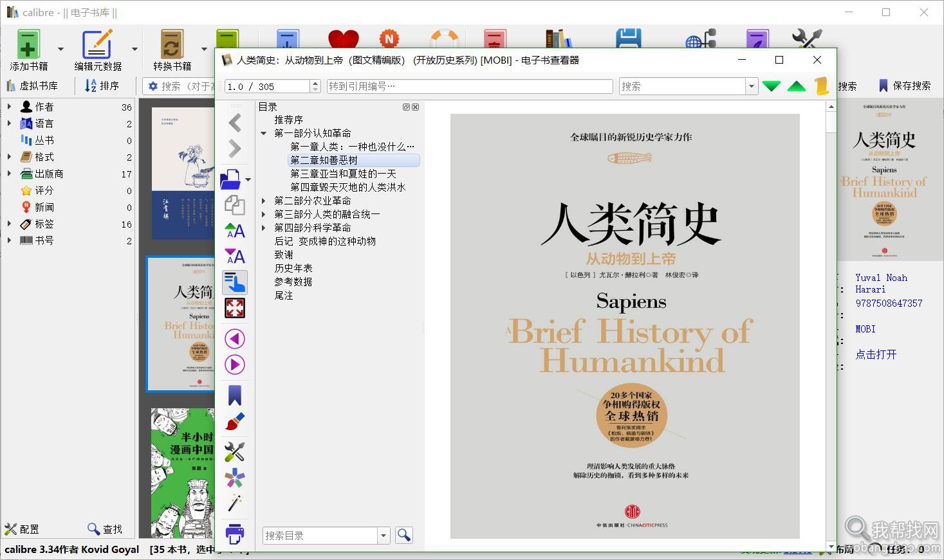Screen dimensions: 944x560
Task: Click the colorful tags icon
Action: (235, 478)
